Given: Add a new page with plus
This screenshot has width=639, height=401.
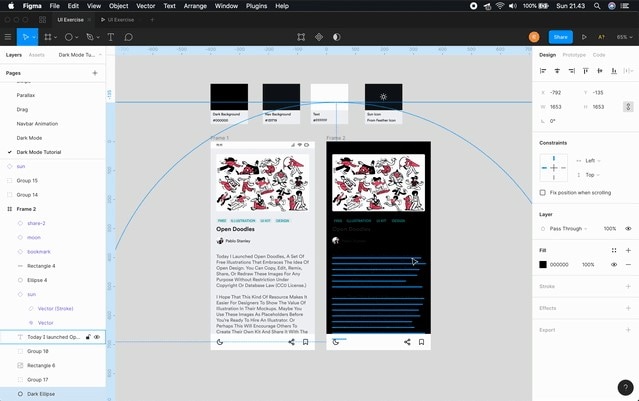Looking at the screenshot, I should [x=95, y=73].
